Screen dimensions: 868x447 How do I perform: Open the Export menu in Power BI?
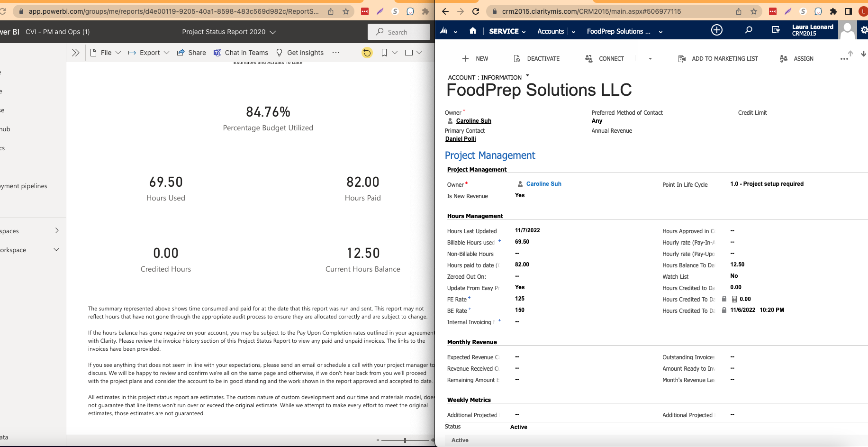(x=149, y=53)
